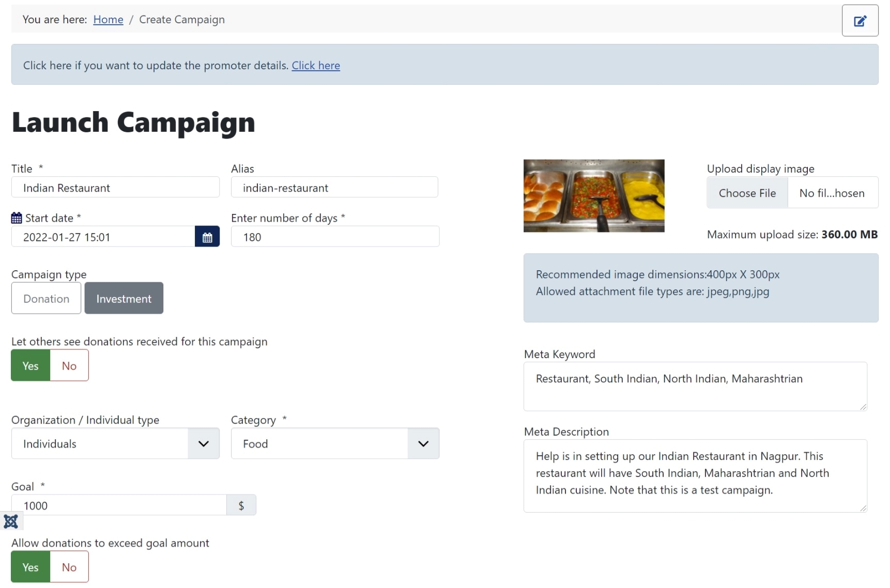Open the Category dropdown showing Food
This screenshot has height=588, width=890.
[x=334, y=444]
